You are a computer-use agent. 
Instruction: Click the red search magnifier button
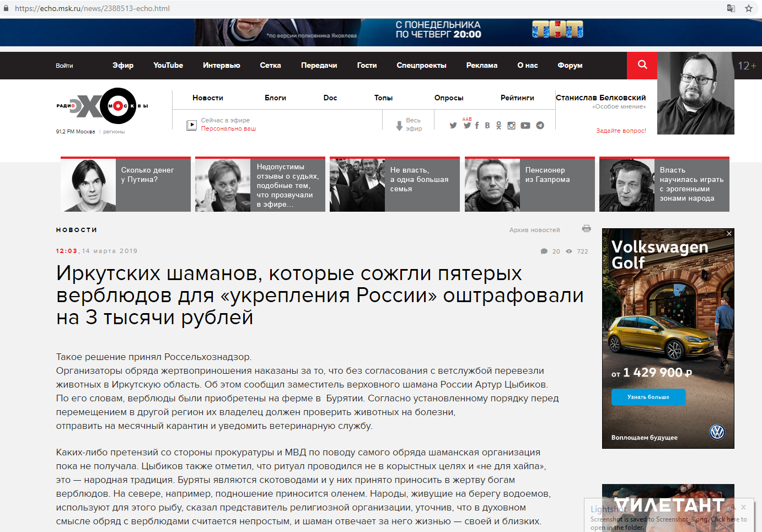pyautogui.click(x=642, y=65)
